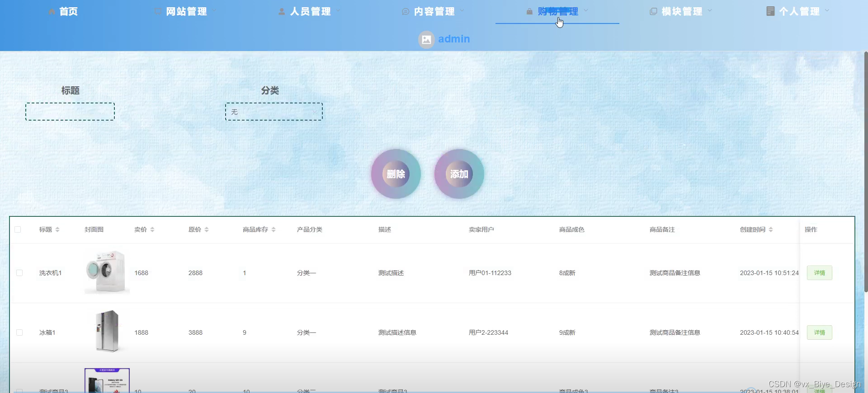Open the 模块管理 menu
The width and height of the screenshot is (868, 393).
(682, 12)
